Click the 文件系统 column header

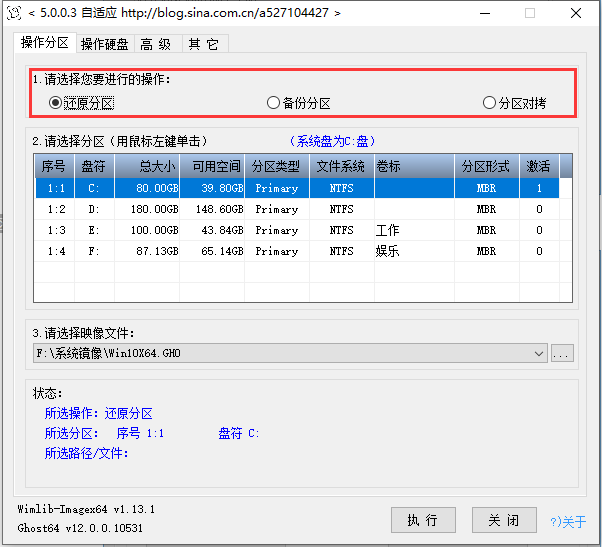(341, 166)
